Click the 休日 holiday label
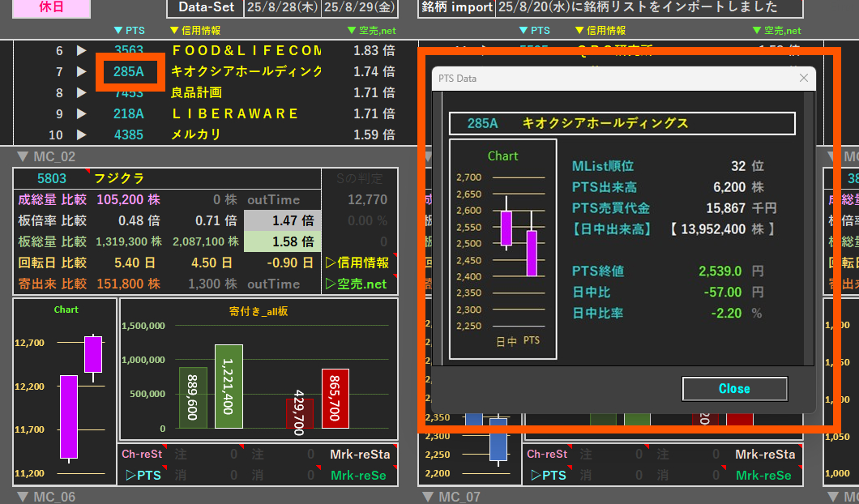The height and width of the screenshot is (504, 859). (x=52, y=7)
